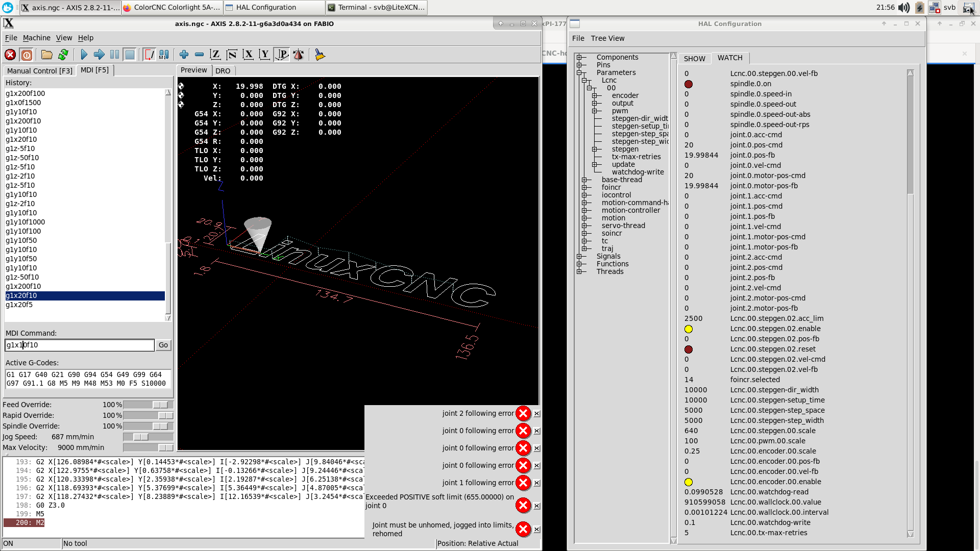The height and width of the screenshot is (551, 980).
Task: Open Tree View menu in HAL Configuration
Action: pos(607,38)
